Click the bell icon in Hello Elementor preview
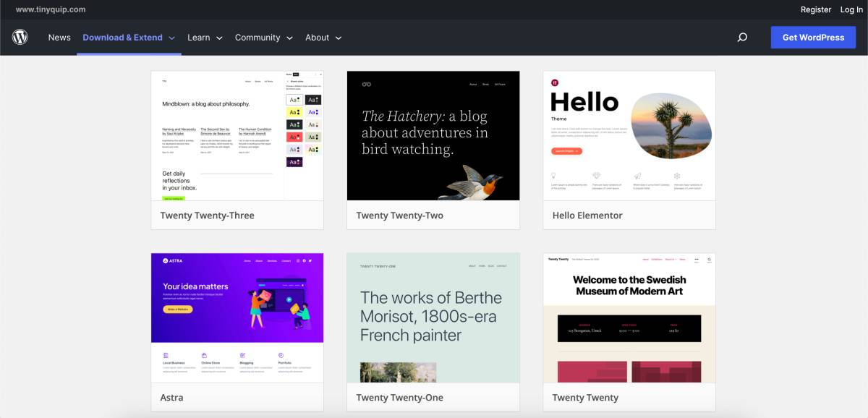This screenshot has height=418, width=868. coord(596,176)
